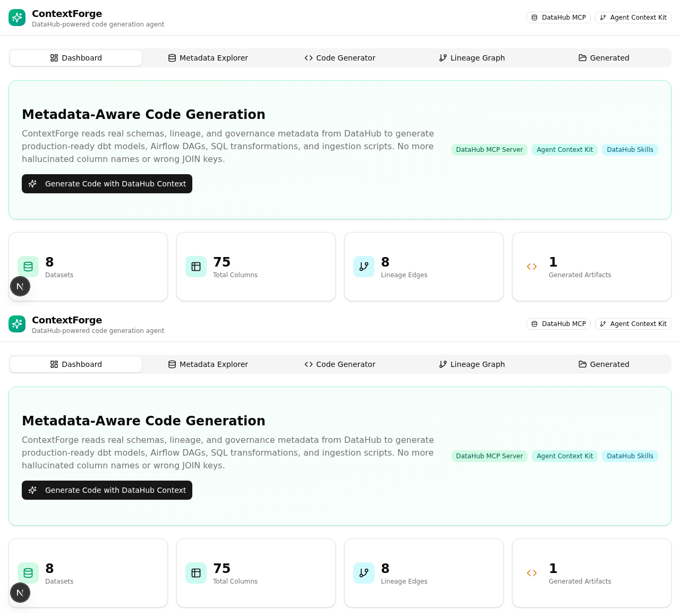Click the Agent Context Kit pill in the lower banner
680x616 pixels.
point(565,456)
